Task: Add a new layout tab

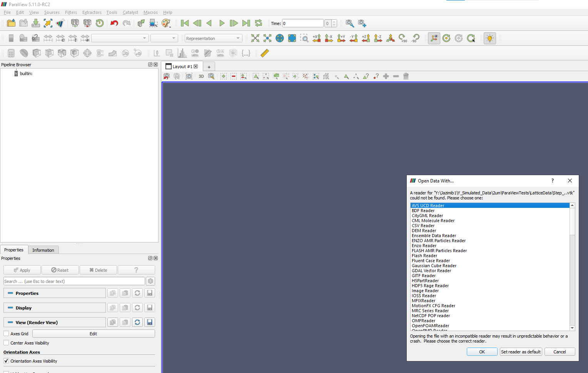Action: (209, 67)
